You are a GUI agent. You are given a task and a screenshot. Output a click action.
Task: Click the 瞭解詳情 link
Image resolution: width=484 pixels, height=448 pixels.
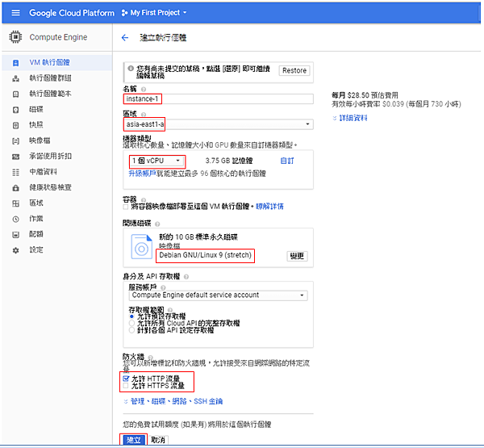click(x=269, y=207)
